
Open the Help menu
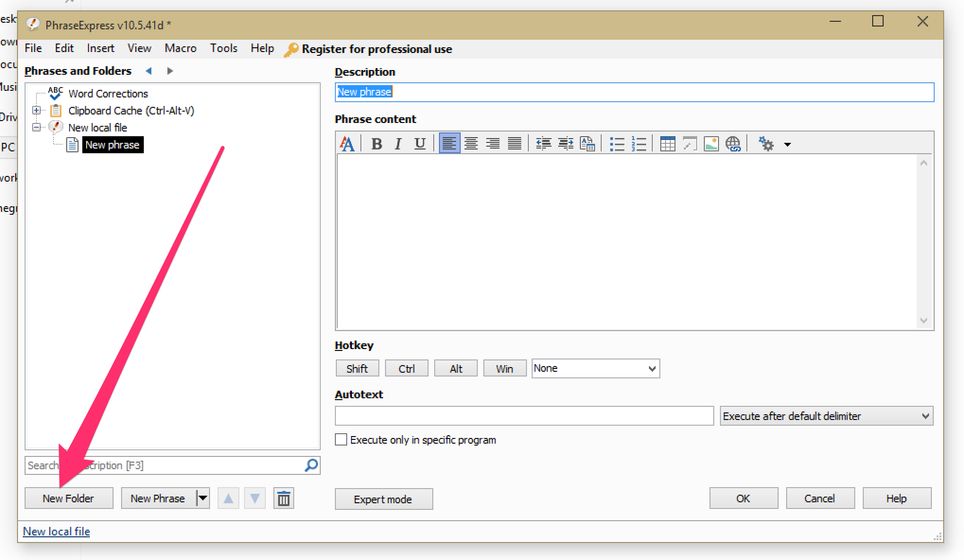pos(263,48)
